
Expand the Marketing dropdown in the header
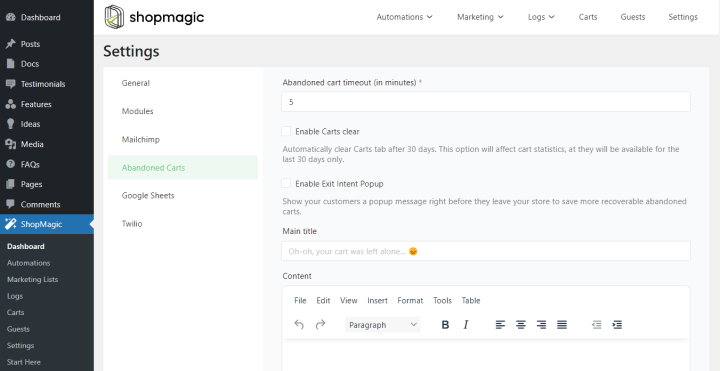(x=480, y=17)
